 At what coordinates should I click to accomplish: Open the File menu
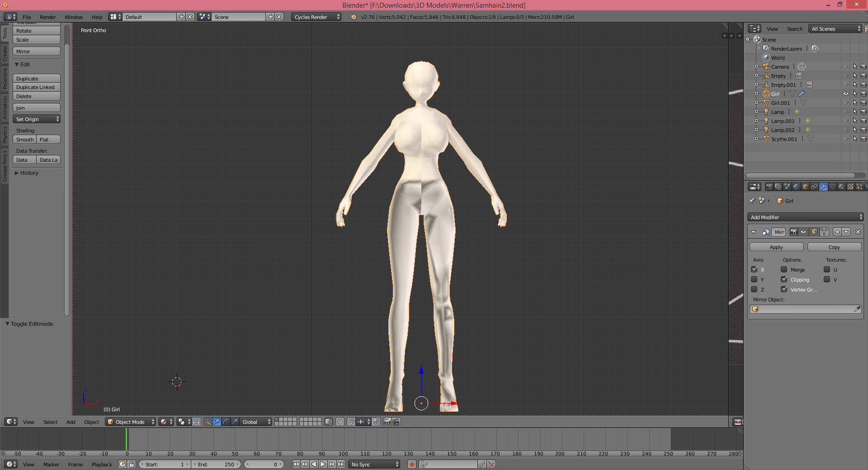[27, 17]
